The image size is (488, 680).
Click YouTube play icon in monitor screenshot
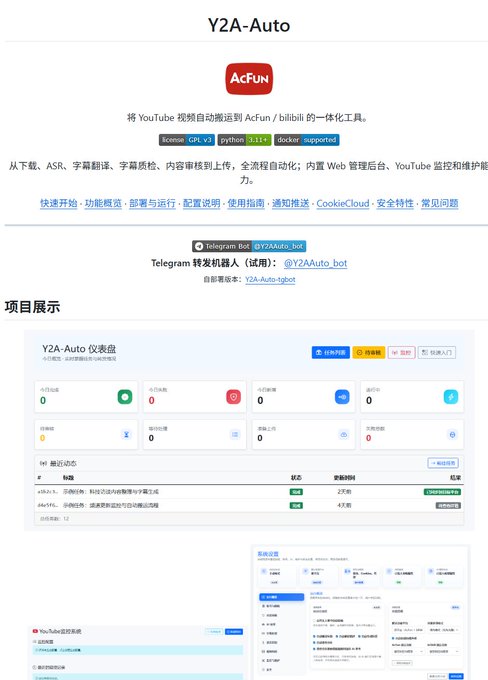coord(35,631)
